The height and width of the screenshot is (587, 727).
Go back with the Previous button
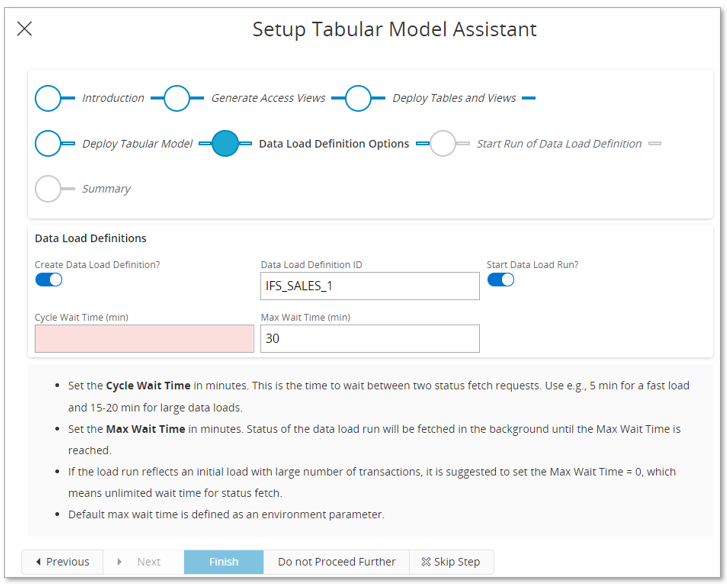[x=62, y=562]
